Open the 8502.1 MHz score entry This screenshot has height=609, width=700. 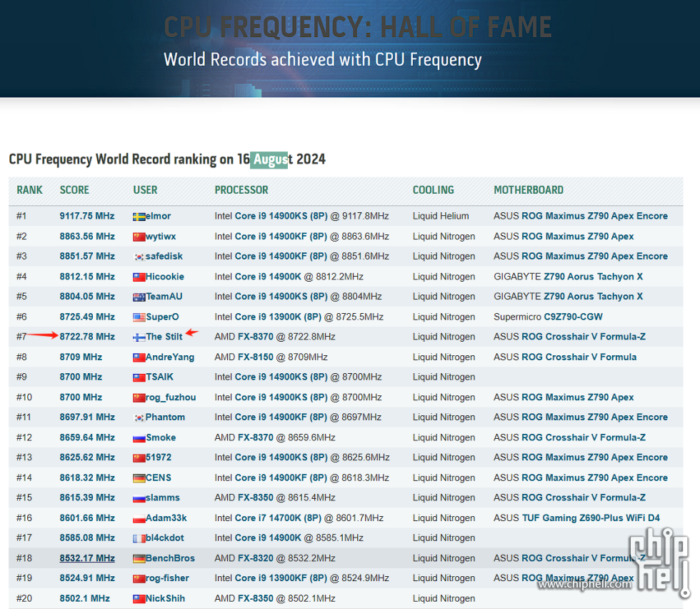pos(85,598)
